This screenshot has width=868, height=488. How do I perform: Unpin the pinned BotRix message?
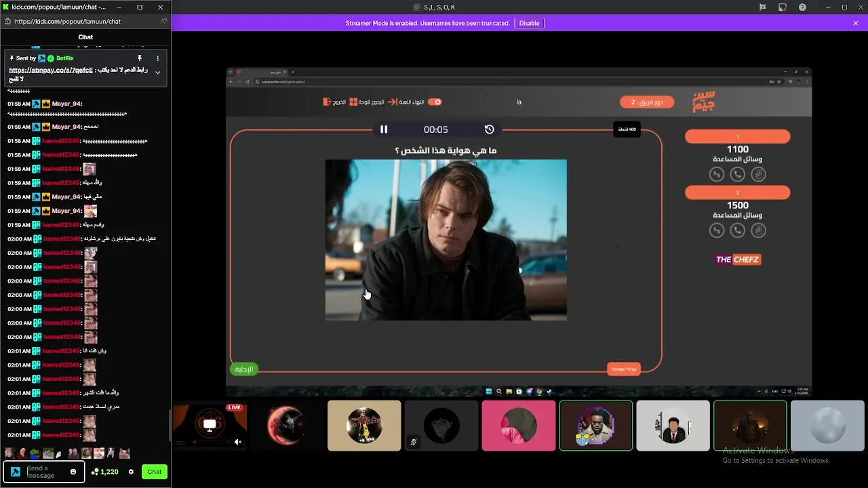tap(140, 58)
